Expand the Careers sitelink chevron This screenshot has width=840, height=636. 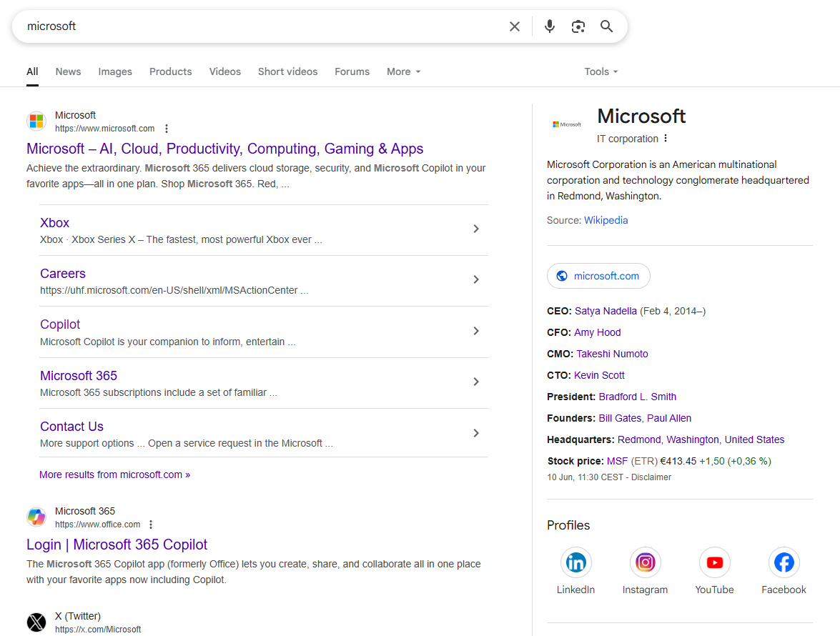click(x=475, y=279)
